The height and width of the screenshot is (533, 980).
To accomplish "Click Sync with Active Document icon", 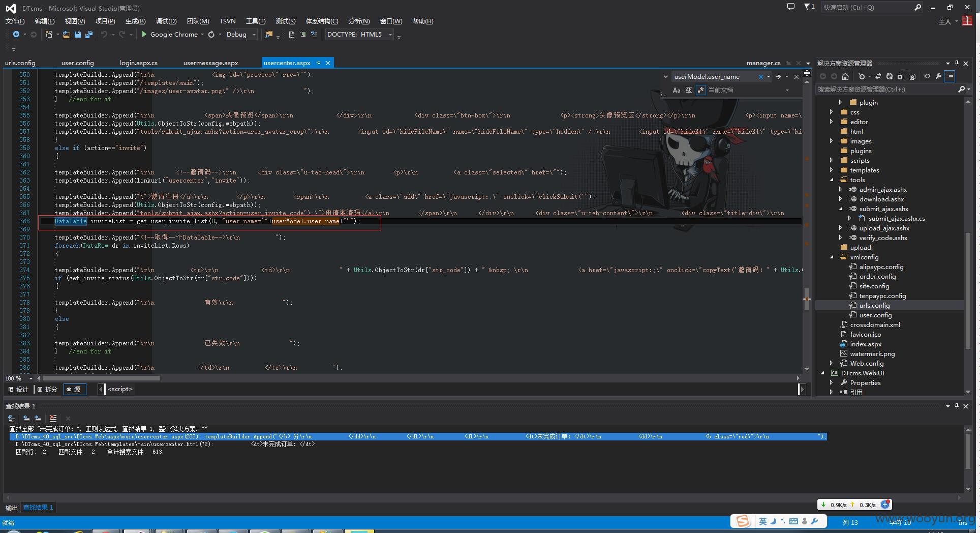I will (x=878, y=76).
